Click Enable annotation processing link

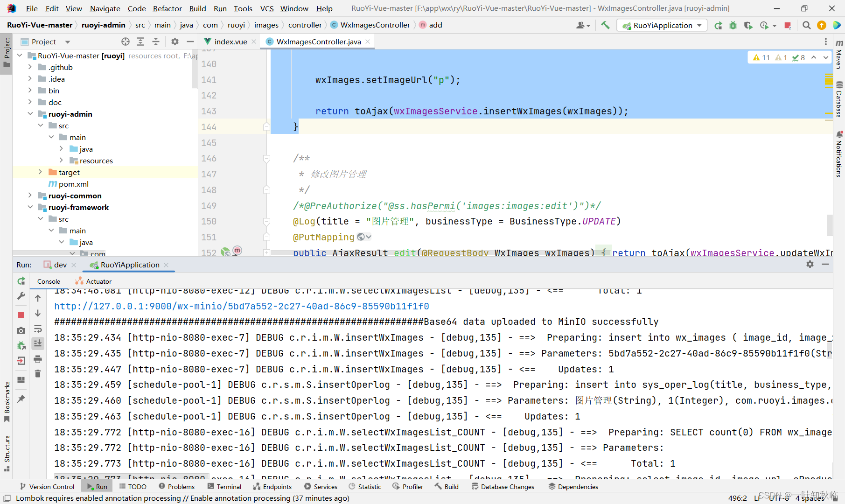tap(242, 498)
